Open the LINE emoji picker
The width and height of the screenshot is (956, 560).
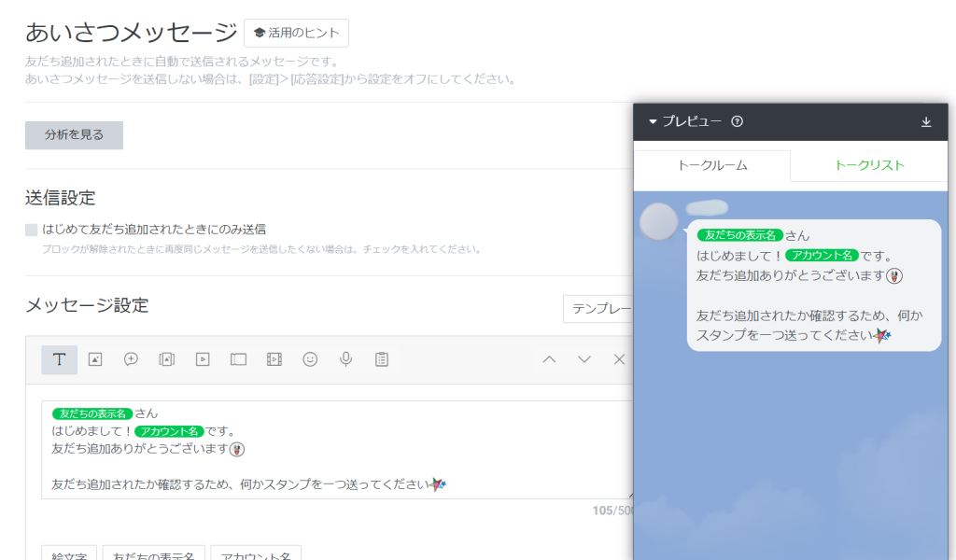[309, 359]
